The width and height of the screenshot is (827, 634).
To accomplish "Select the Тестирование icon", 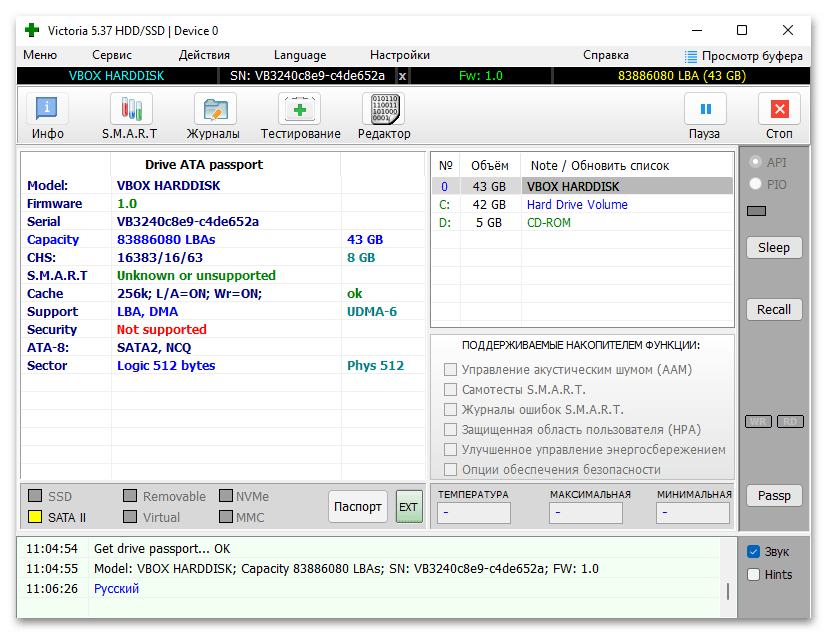I will (300, 109).
